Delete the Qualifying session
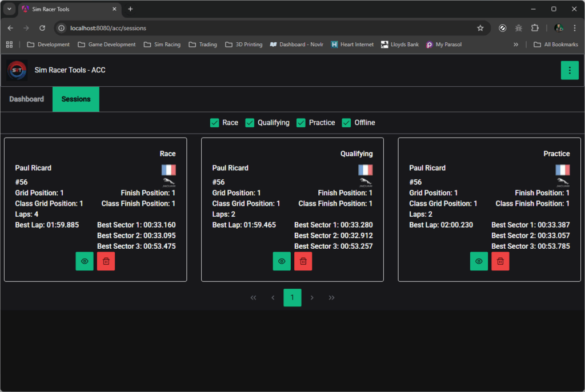This screenshot has height=392, width=585. (303, 261)
